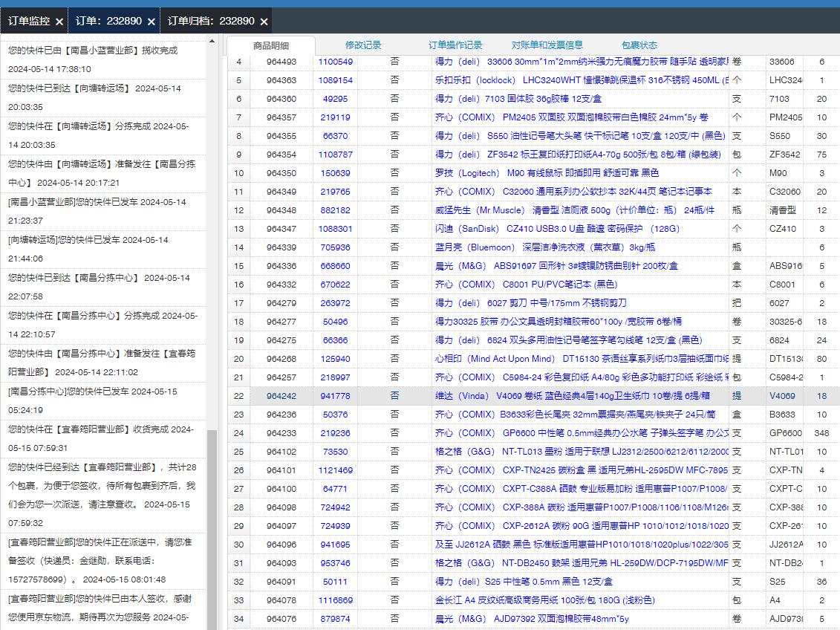Open product ID link 941778
The width and height of the screenshot is (840, 630).
(336, 396)
